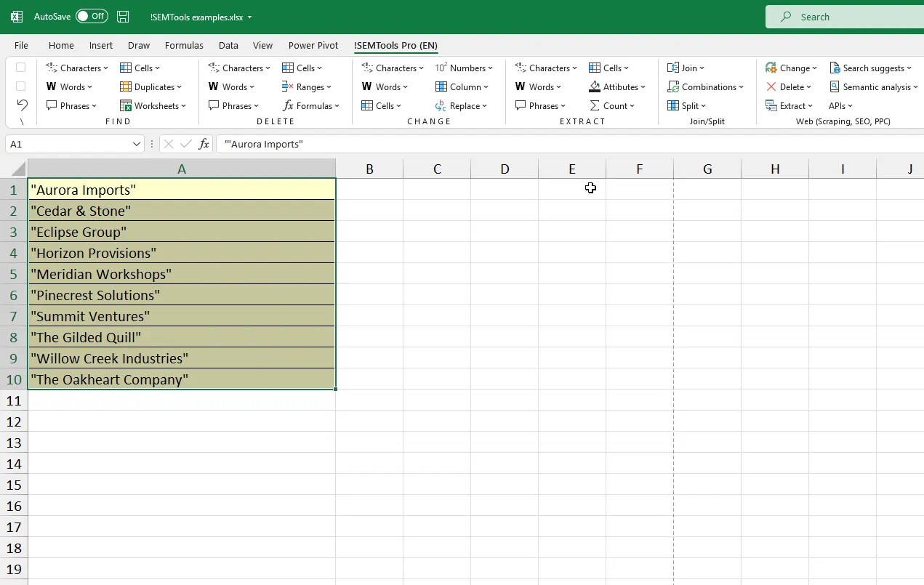Switch to the Formulas tab
This screenshot has height=585, width=924.
point(184,45)
